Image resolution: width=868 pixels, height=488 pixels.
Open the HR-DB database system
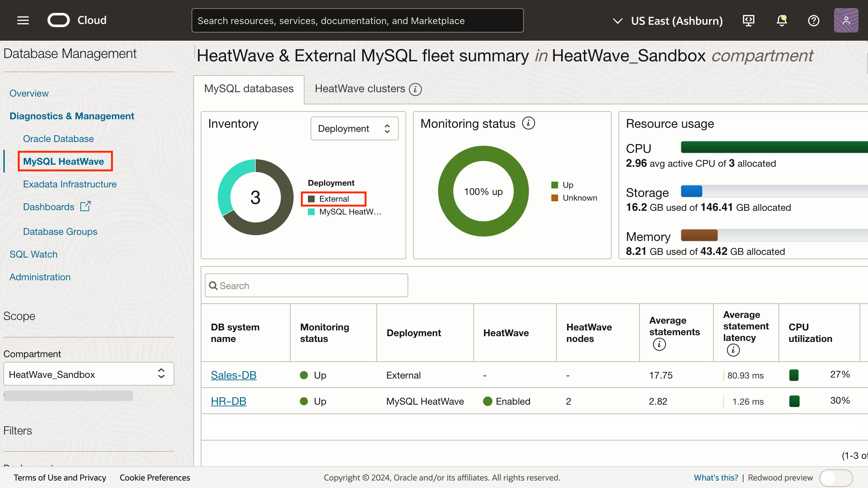pos(228,401)
